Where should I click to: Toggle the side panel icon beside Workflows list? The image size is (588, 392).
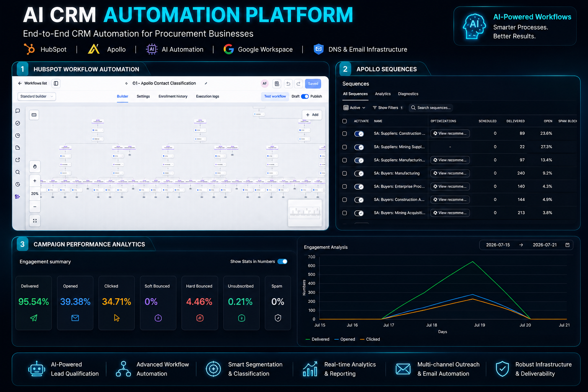coord(56,83)
